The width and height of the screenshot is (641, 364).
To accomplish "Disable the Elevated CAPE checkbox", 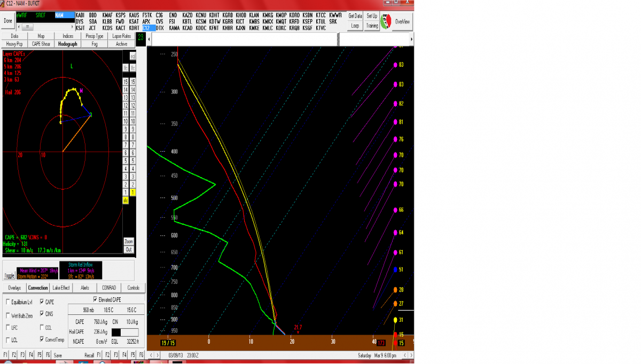I will point(96,299).
